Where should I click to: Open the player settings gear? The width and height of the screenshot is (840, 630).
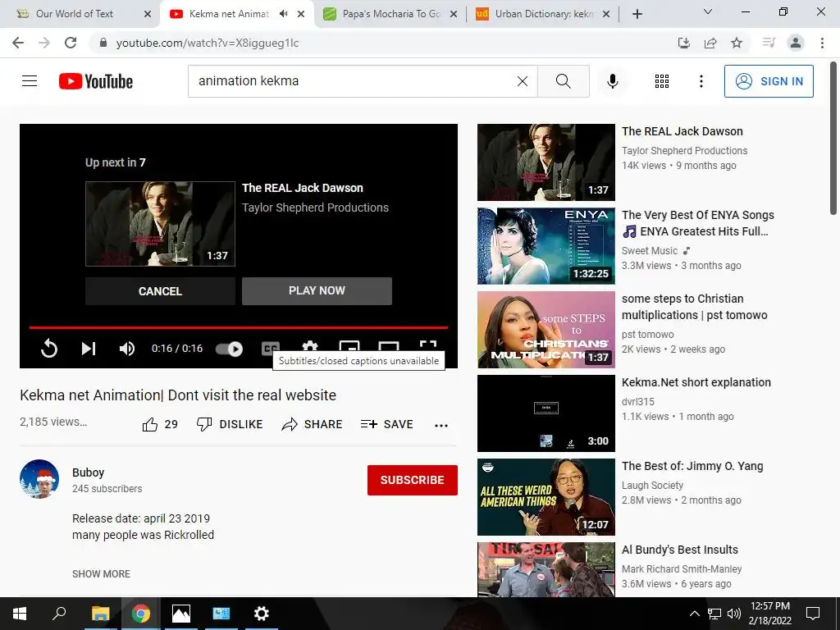pyautogui.click(x=309, y=345)
